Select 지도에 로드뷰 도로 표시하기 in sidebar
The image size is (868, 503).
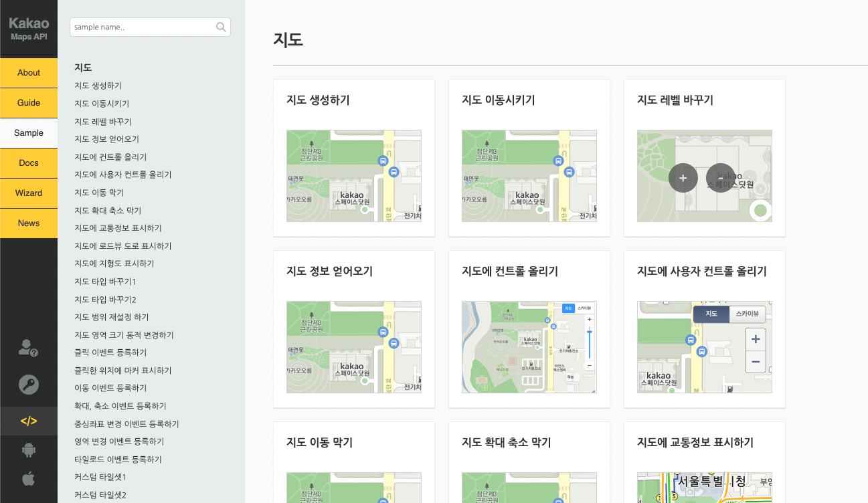pyautogui.click(x=122, y=246)
